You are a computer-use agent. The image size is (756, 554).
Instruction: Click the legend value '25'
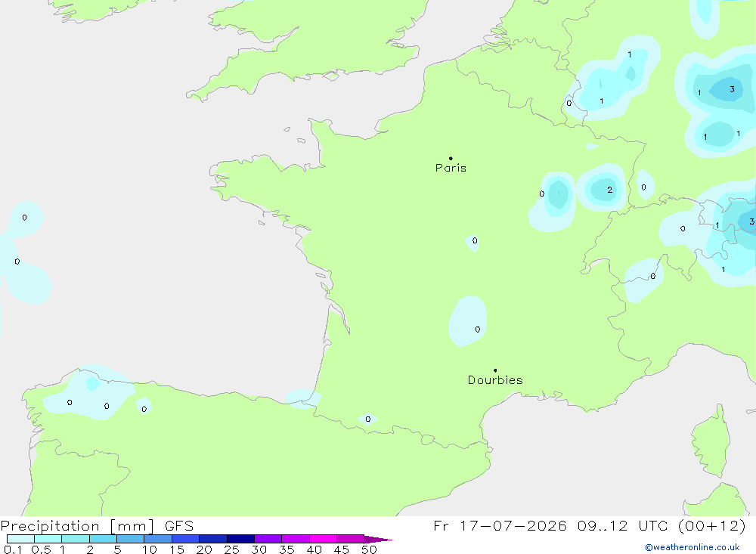[232, 549]
